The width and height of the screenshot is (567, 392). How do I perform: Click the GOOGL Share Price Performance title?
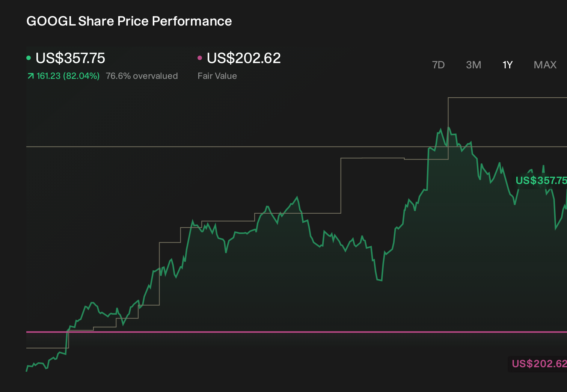tap(129, 21)
